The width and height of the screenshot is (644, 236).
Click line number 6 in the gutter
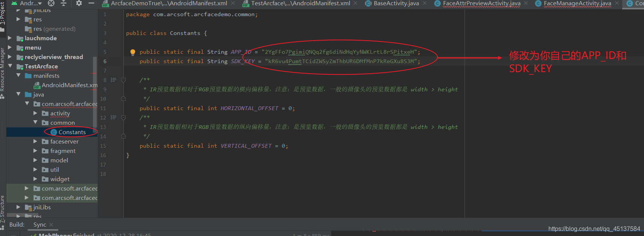[105, 61]
